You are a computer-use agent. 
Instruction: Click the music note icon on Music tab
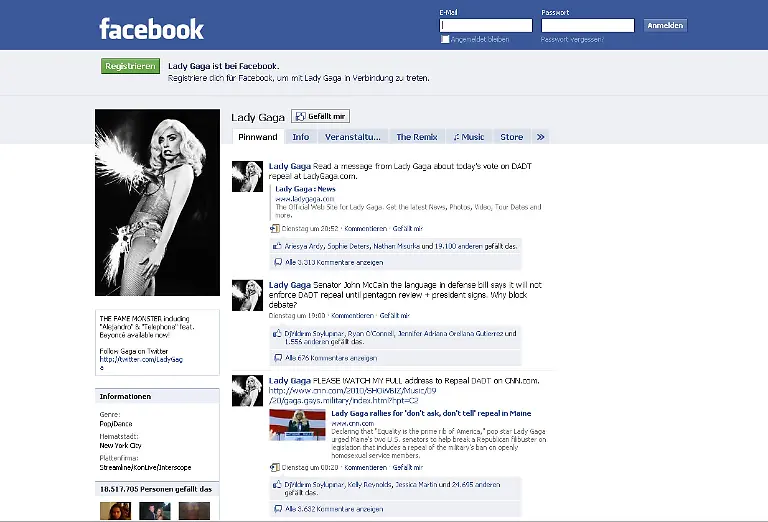click(456, 137)
